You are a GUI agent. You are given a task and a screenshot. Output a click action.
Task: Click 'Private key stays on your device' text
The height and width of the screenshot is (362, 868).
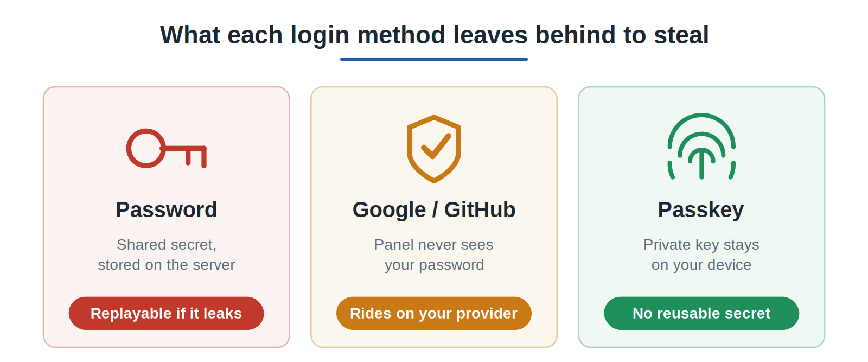coord(701,255)
